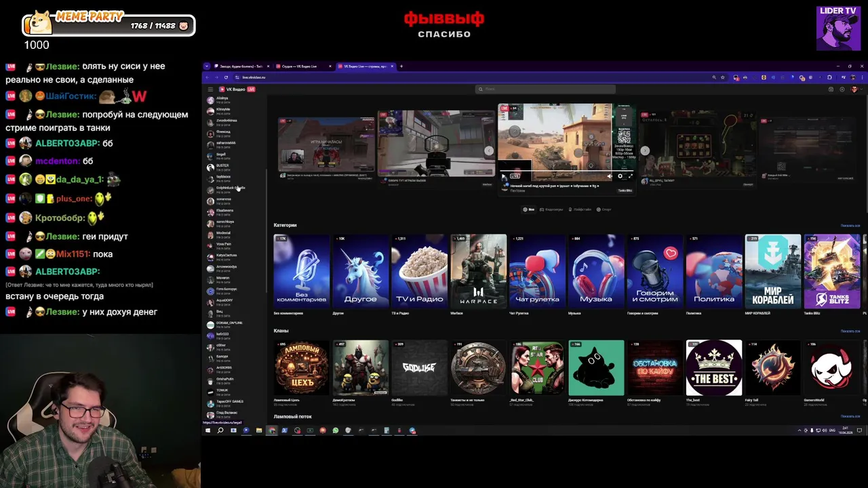Show all categories via Показать все

pyautogui.click(x=850, y=226)
